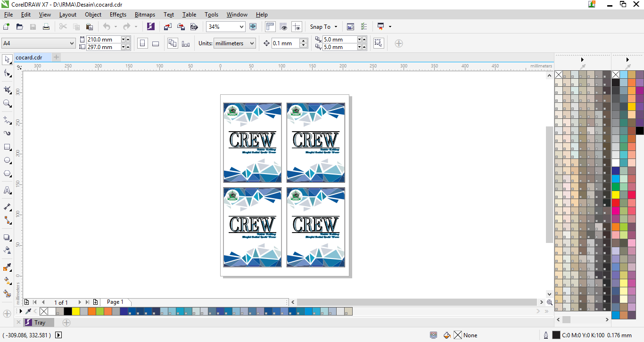
Task: Add a new page with the plus button
Action: [x=96, y=302]
